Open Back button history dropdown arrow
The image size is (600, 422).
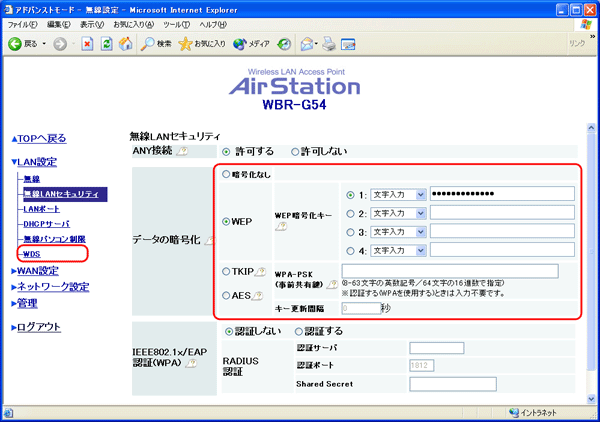tap(44, 44)
